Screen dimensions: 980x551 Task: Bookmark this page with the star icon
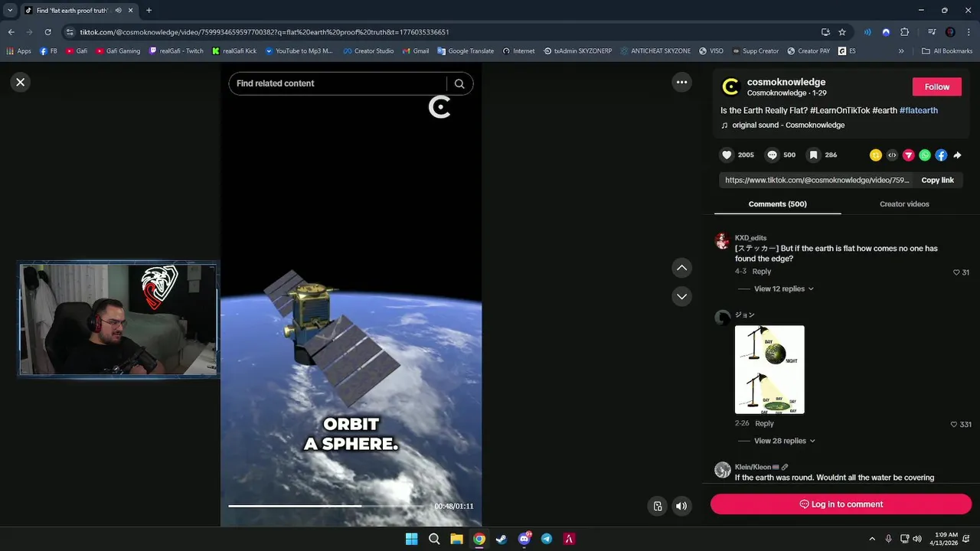[842, 32]
